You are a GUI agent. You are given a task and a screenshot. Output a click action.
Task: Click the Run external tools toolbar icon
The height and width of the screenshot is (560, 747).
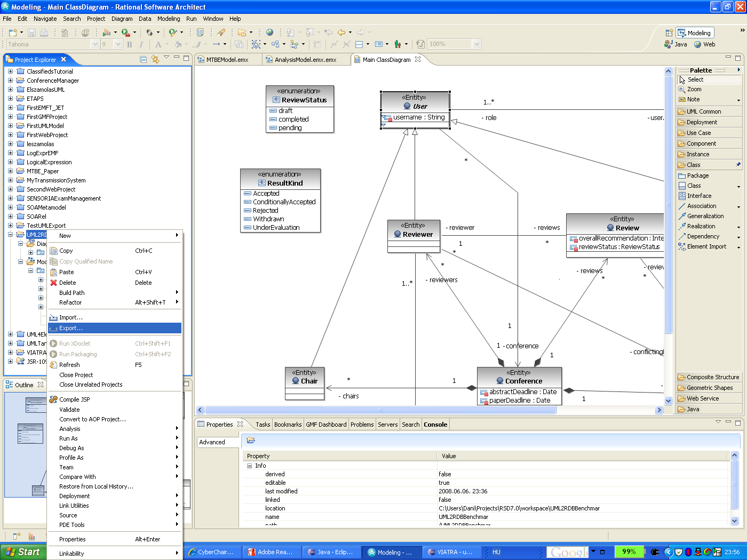126,33
